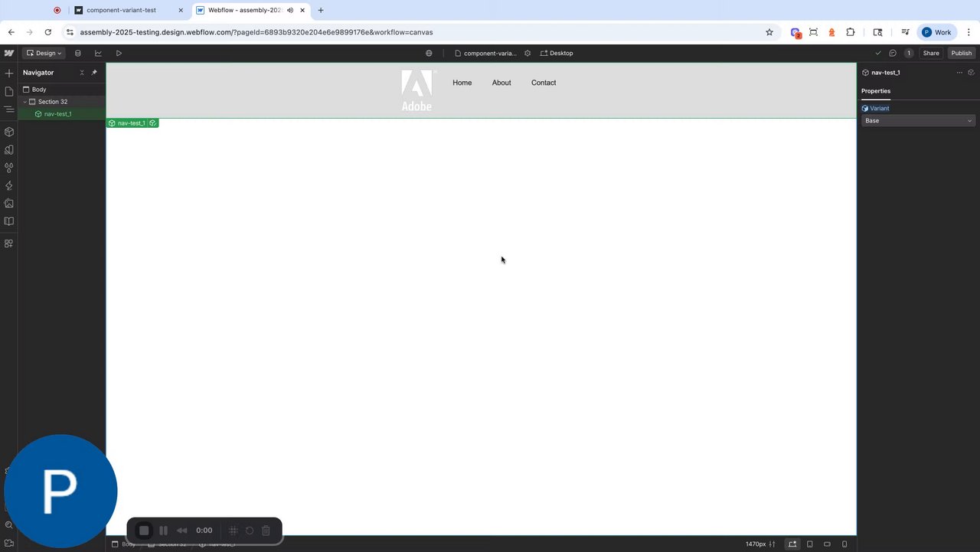980x552 pixels.
Task: Click the Adobe logo on canvas
Action: click(x=417, y=90)
